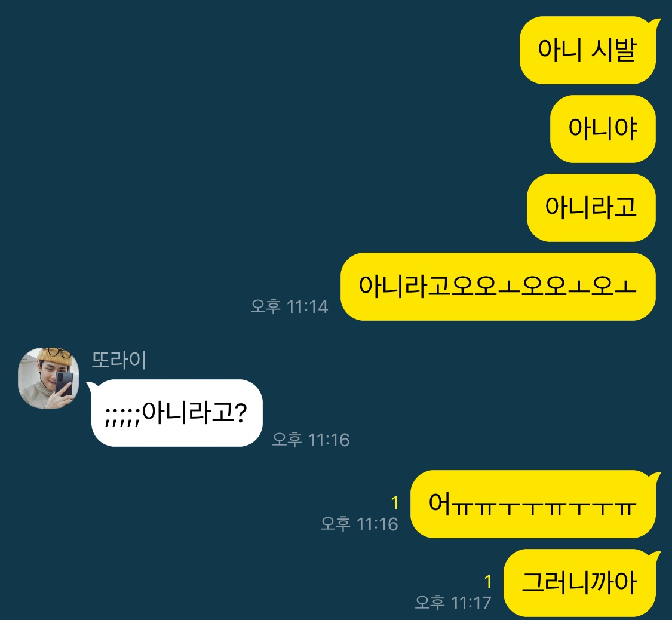Screen dimensions: 672x620
Task: Open 또라이's profile picture
Action: point(48,378)
